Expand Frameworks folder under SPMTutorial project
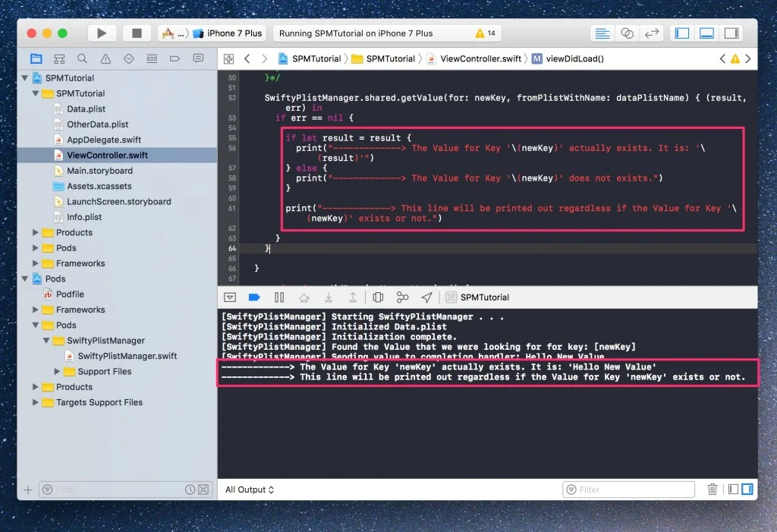The height and width of the screenshot is (532, 777). click(x=36, y=263)
